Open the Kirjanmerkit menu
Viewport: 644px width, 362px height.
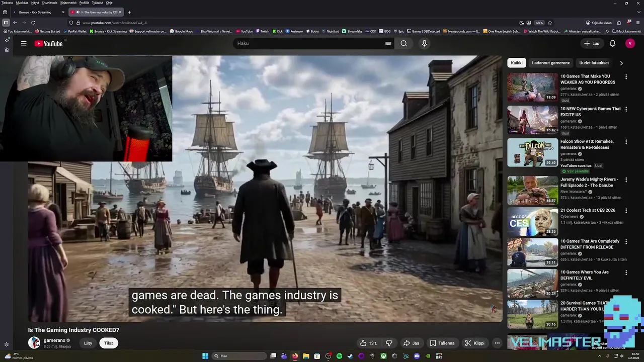point(68,3)
